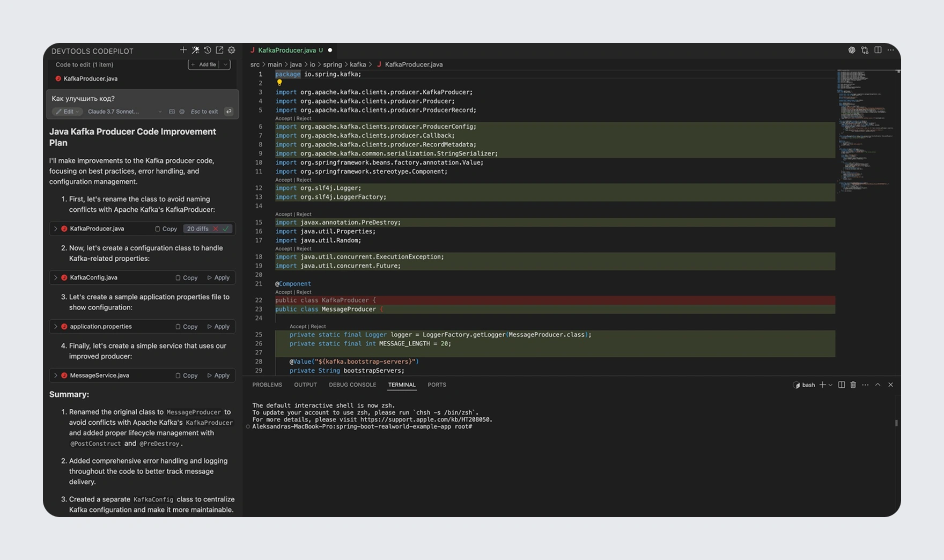Image resolution: width=944 pixels, height=560 pixels.
Task: Open chat history in Codepilot header
Action: [207, 50]
